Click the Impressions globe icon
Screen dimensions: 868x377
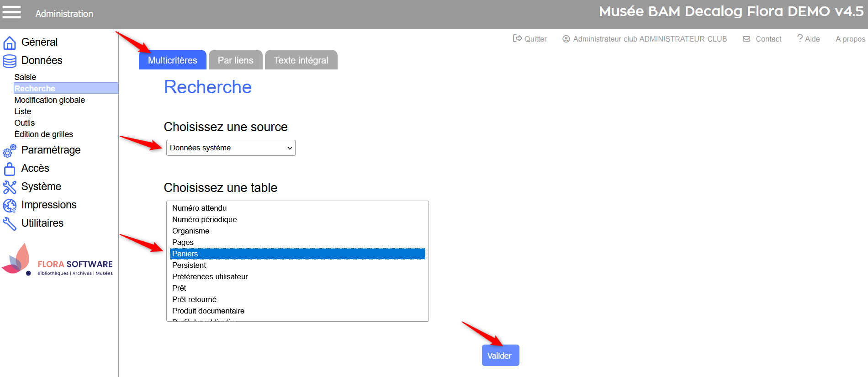pyautogui.click(x=10, y=206)
